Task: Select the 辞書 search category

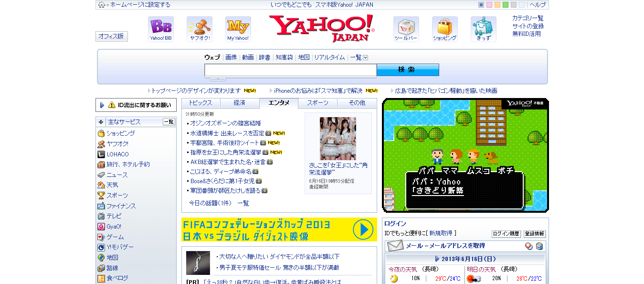Action: (x=264, y=57)
